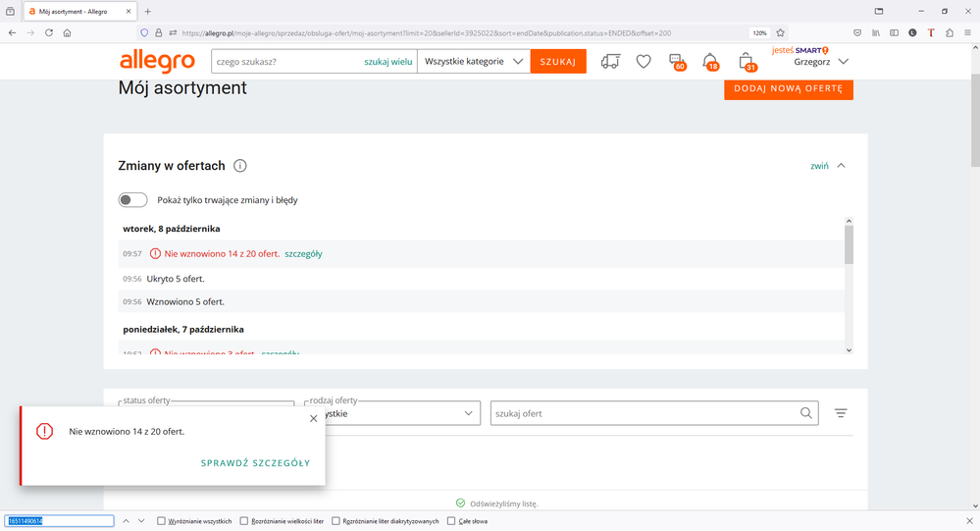Screen dimensions: 980x531
Task: Open messages icon with 60 badge
Action: point(676,62)
